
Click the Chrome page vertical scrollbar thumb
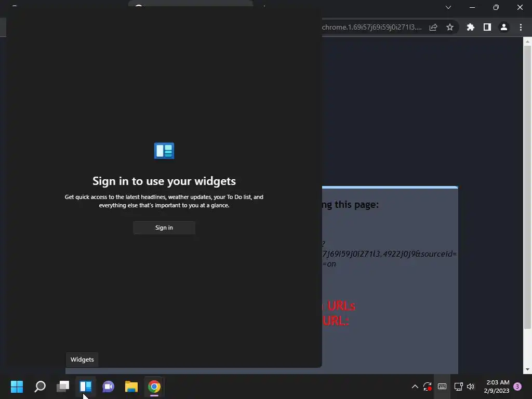[527, 187]
